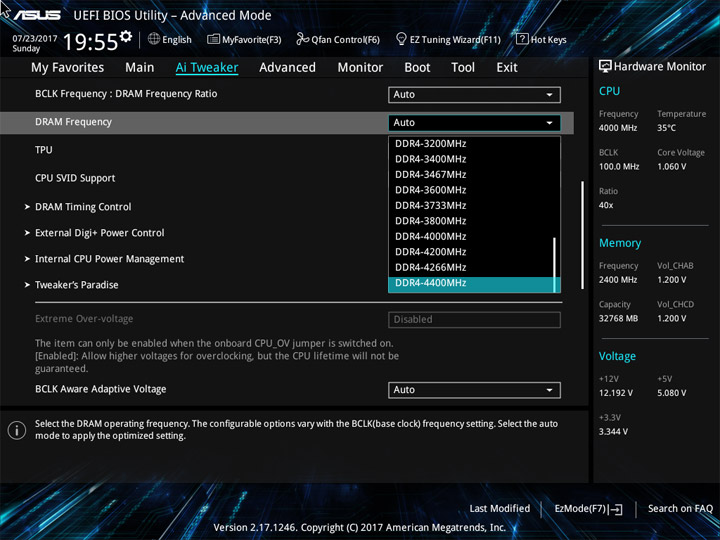Click Search on FAQ
The height and width of the screenshot is (540, 720).
click(x=680, y=509)
